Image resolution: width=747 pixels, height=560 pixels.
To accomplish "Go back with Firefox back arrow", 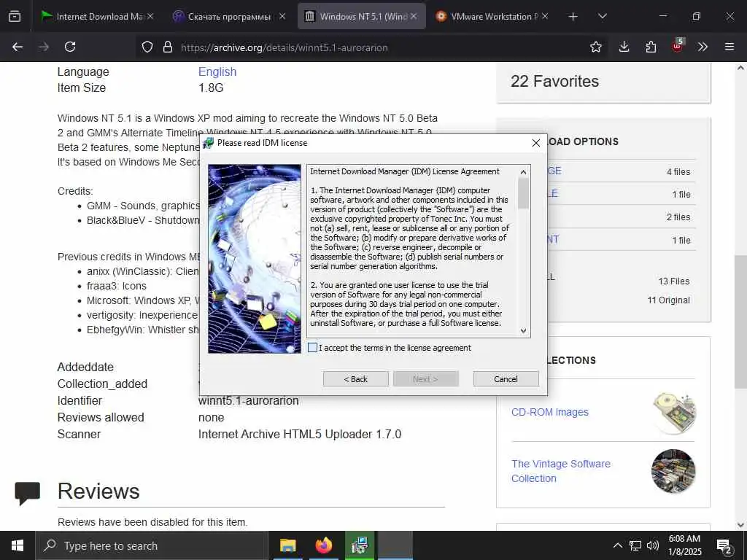I will click(x=18, y=47).
